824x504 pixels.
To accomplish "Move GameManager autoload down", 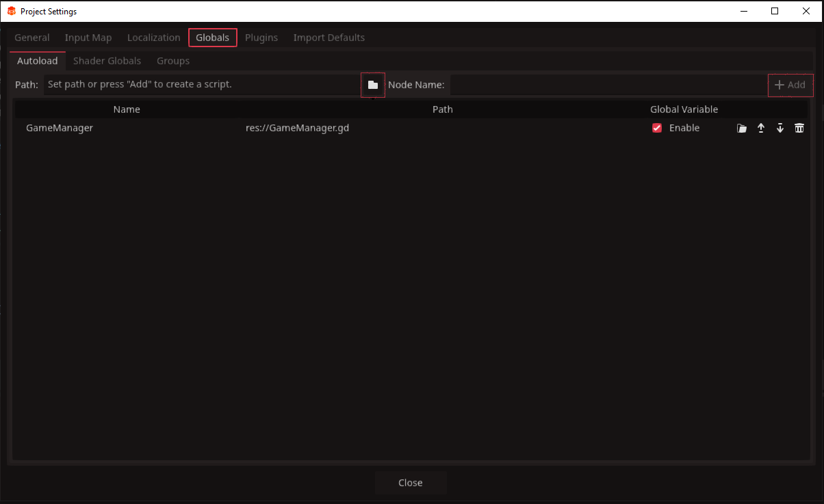I will pos(780,129).
